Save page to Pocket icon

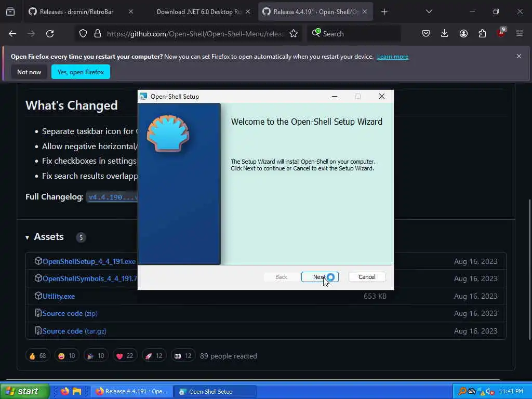tap(426, 33)
